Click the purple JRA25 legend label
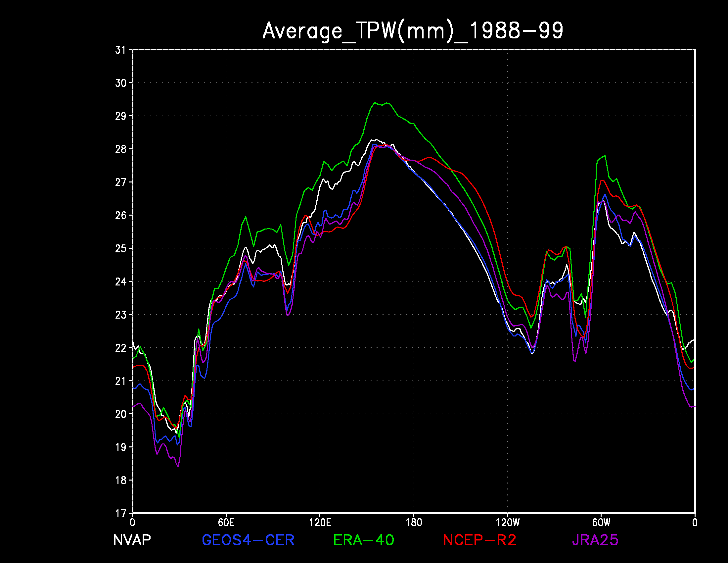This screenshot has width=728, height=563. [x=595, y=540]
